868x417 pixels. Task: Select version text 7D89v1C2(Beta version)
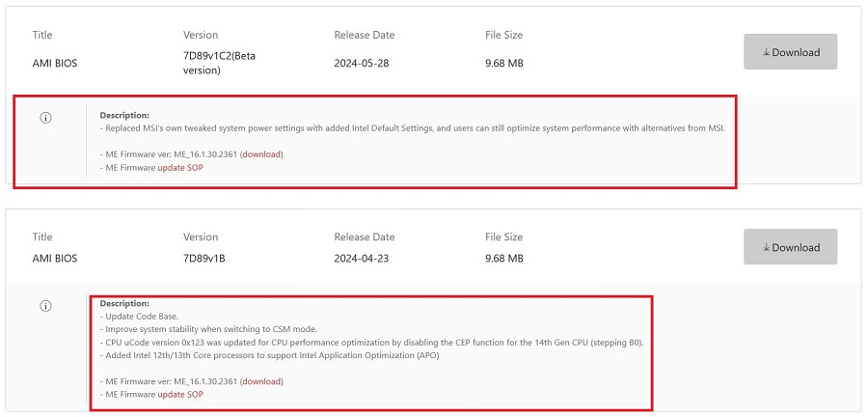coord(219,63)
